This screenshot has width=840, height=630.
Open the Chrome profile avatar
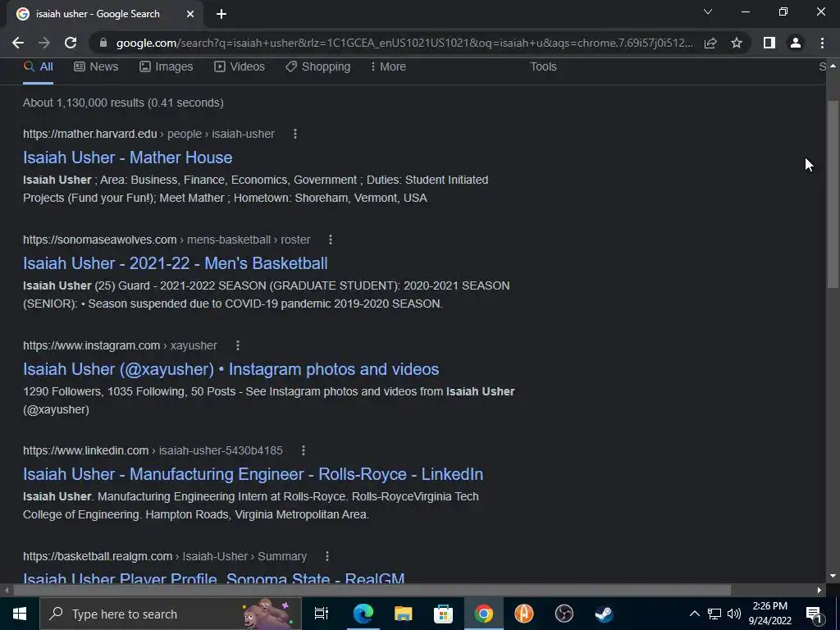pyautogui.click(x=796, y=43)
